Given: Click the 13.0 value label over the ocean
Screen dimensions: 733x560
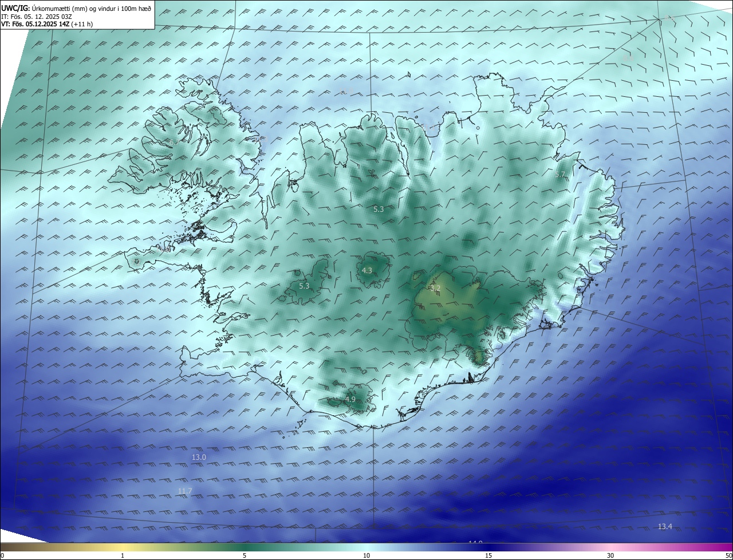Looking at the screenshot, I should tap(199, 458).
